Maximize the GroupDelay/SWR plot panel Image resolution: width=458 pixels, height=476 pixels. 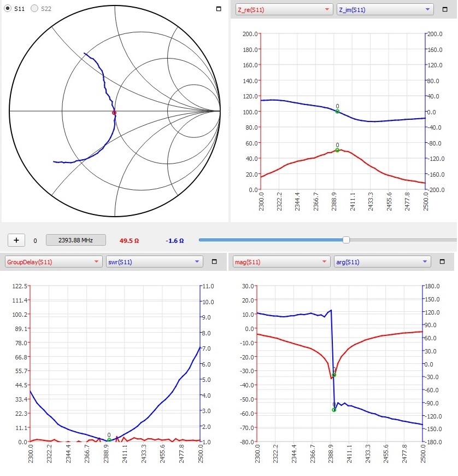[x=215, y=262]
